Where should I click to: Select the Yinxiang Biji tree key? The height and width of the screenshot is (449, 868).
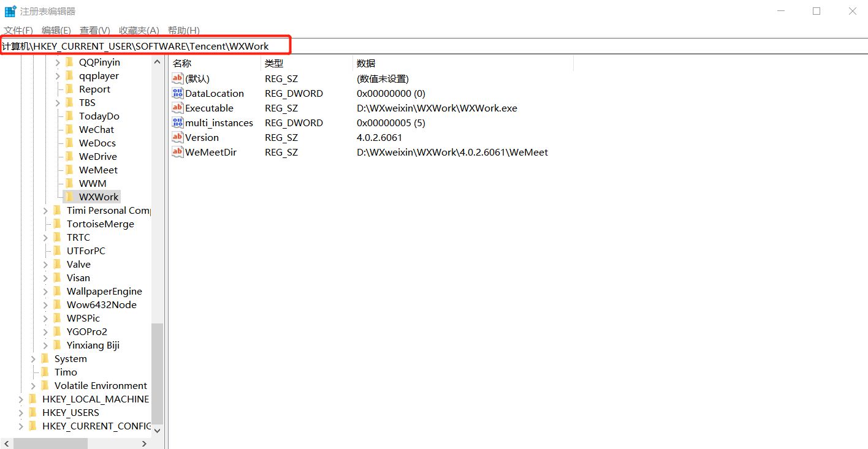(x=93, y=345)
